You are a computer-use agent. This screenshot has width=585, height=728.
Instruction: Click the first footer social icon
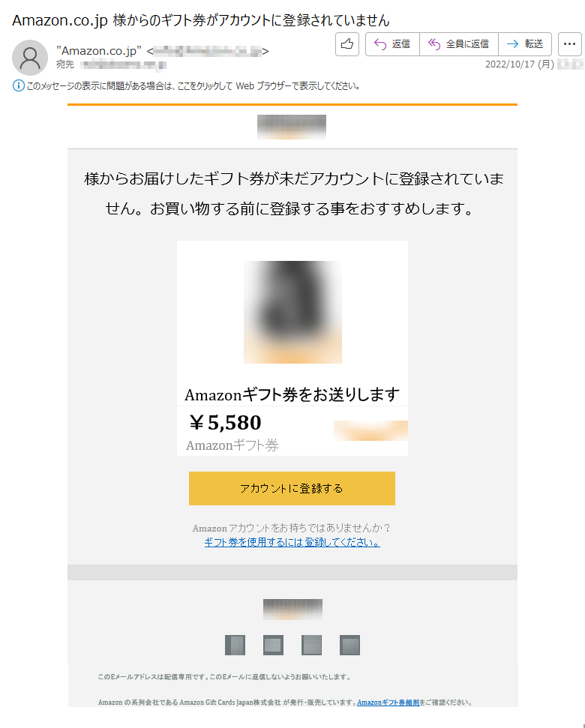(235, 645)
